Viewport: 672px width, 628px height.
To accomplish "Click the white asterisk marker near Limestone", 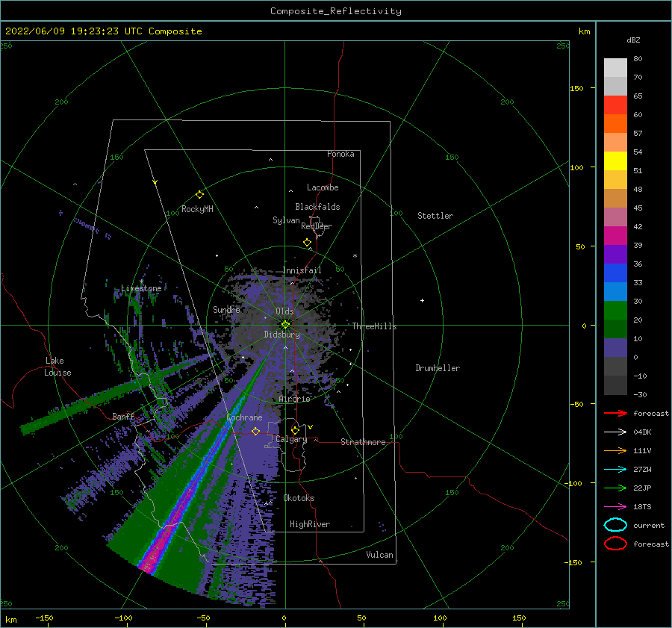I will 141,282.
